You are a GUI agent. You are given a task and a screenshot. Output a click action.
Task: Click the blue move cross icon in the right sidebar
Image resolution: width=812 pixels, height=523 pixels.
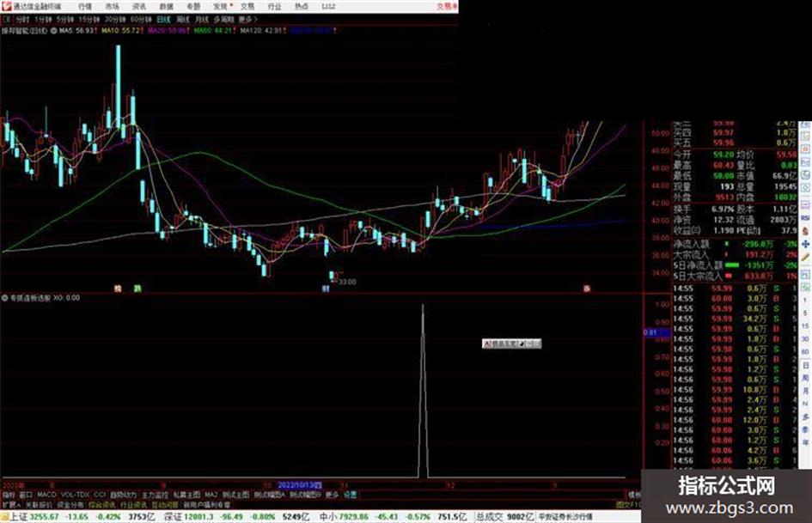805,244
